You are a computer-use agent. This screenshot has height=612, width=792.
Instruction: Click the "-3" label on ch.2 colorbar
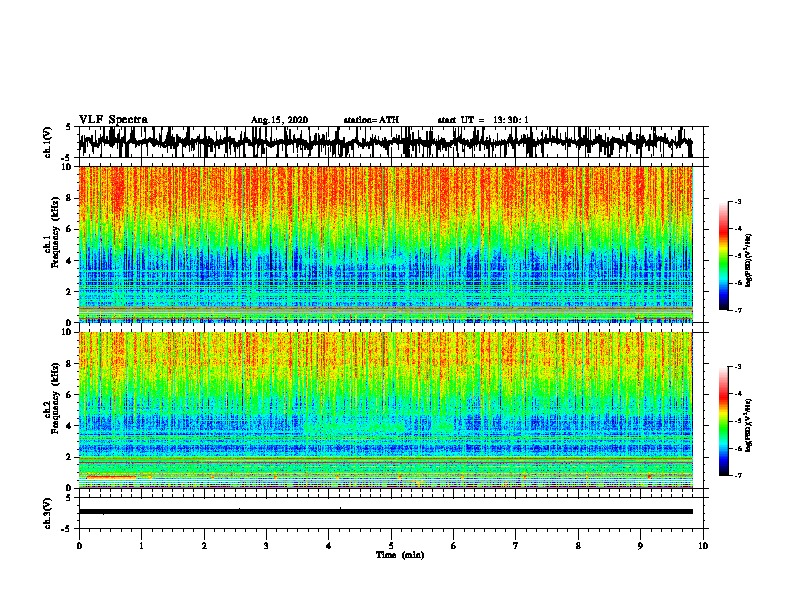[x=737, y=367]
